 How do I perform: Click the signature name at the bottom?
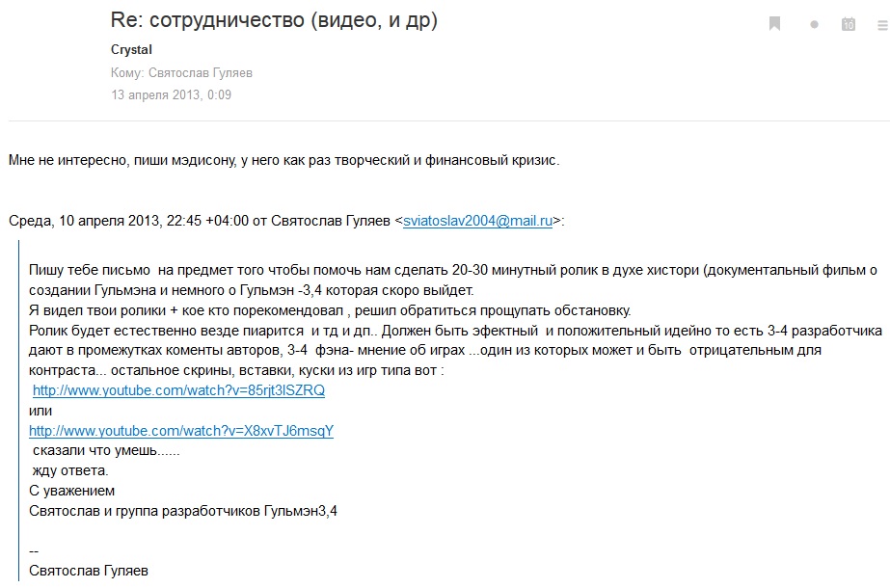tap(90, 571)
